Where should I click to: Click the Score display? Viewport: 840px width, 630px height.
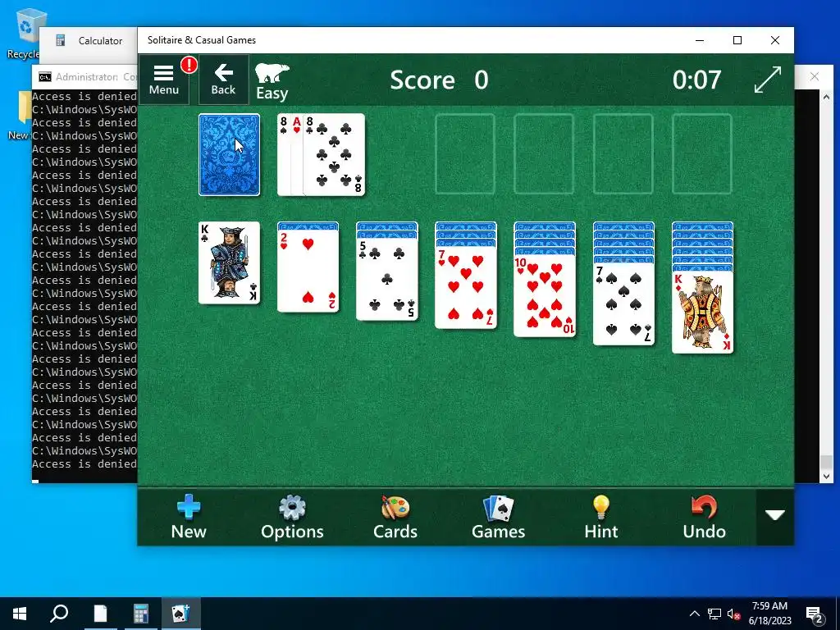(x=440, y=80)
